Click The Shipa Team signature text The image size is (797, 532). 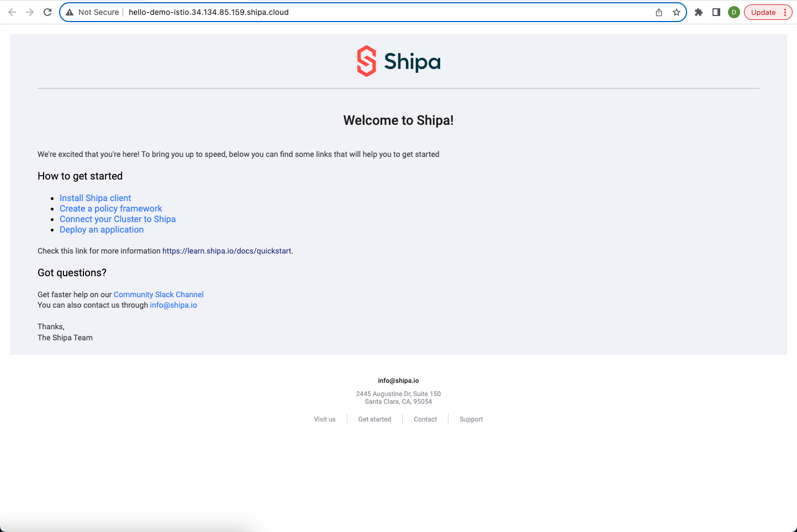click(x=65, y=338)
